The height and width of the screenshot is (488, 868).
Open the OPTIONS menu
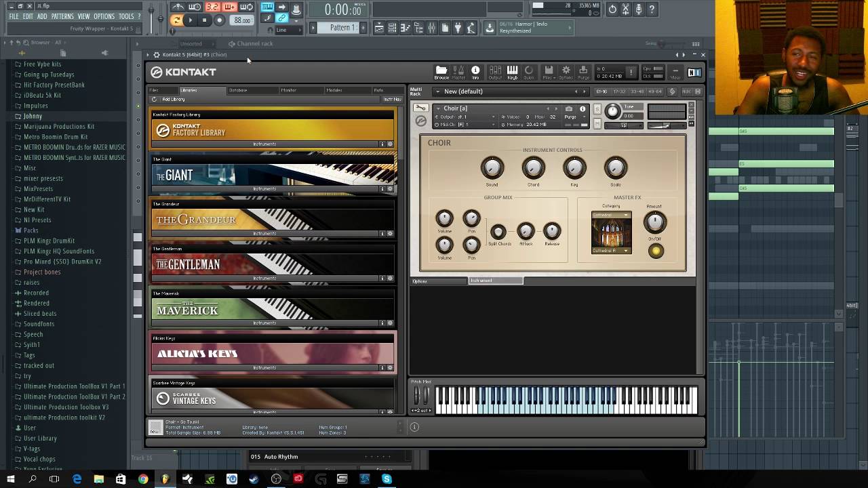(x=104, y=16)
